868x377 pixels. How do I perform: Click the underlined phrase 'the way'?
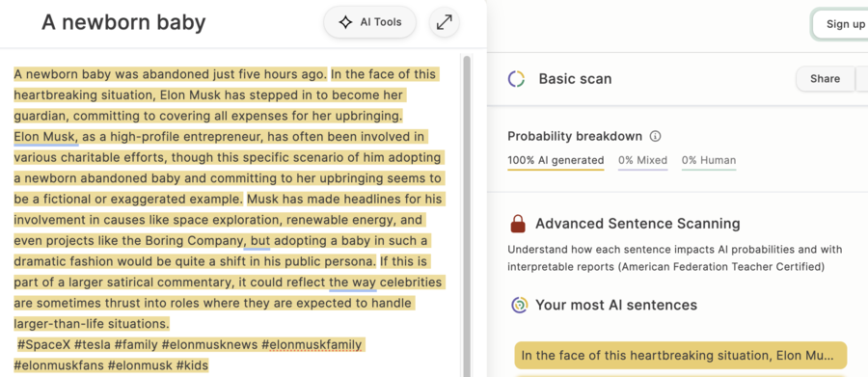coord(353,283)
